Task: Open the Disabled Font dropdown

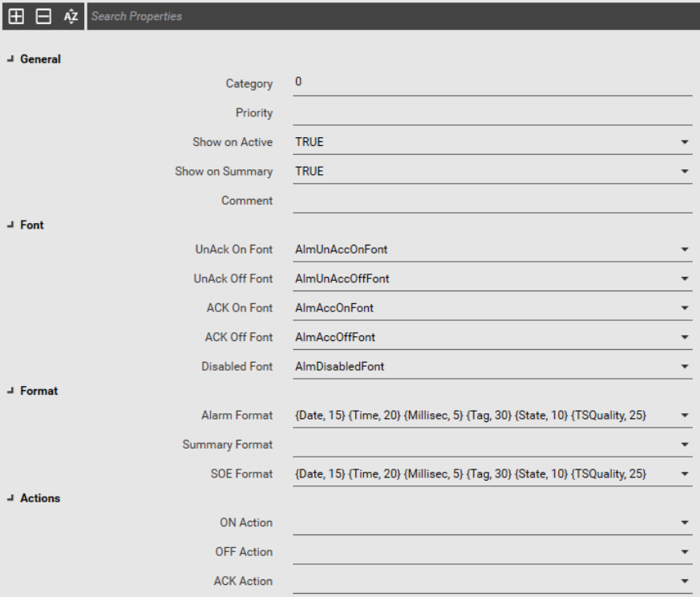Action: tap(492, 367)
